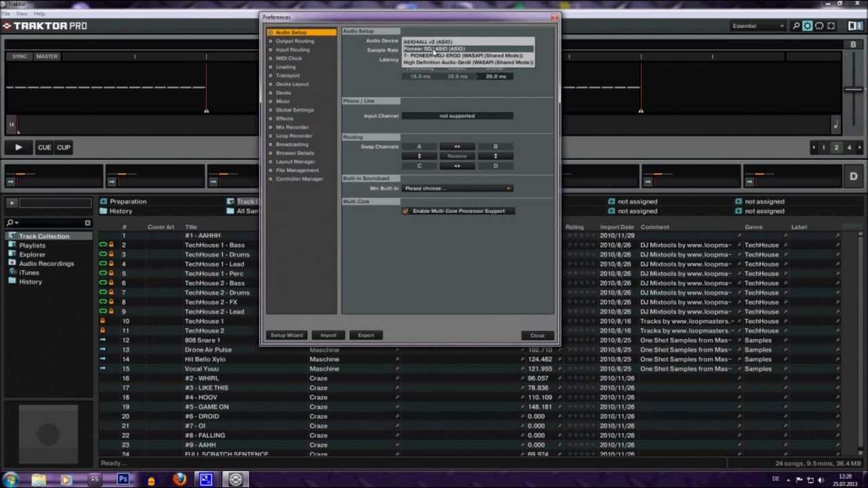The height and width of the screenshot is (488, 868).
Task: Choose PIONEER DDJ-ERGO WASAPI device option
Action: [468, 56]
